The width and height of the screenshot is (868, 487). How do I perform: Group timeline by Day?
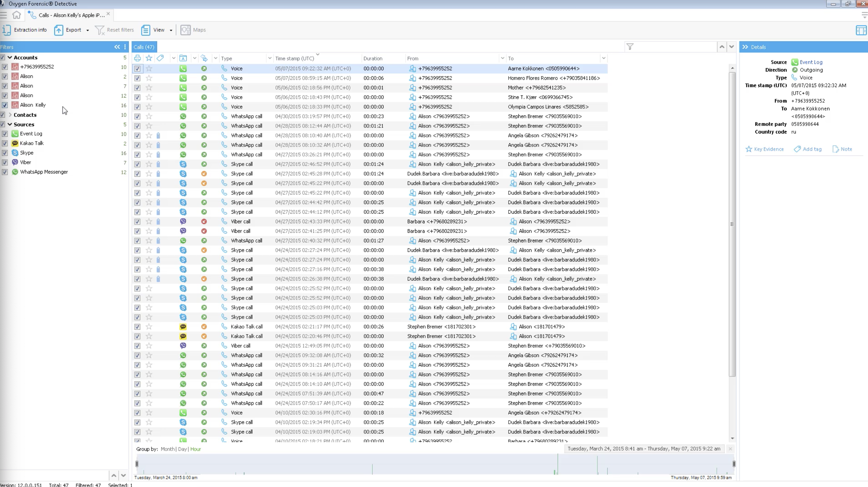pyautogui.click(x=182, y=449)
